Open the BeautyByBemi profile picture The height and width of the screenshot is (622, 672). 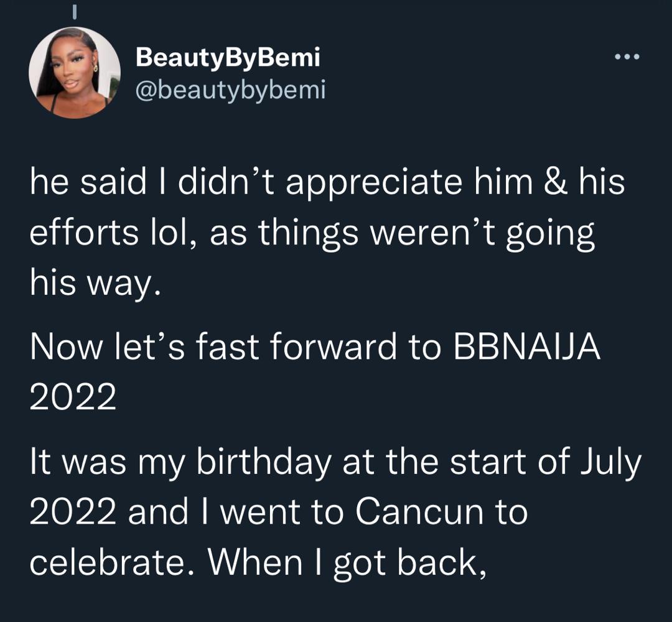pos(75,73)
